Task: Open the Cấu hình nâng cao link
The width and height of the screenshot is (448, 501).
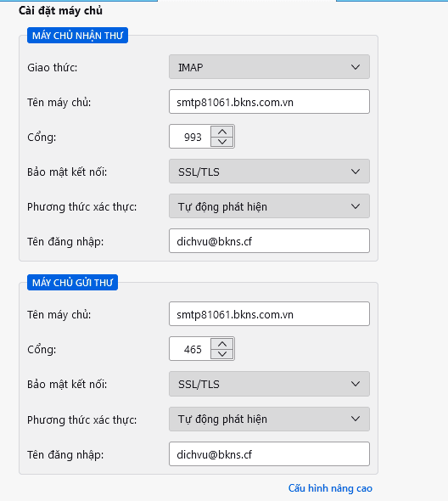Action: coord(330,488)
